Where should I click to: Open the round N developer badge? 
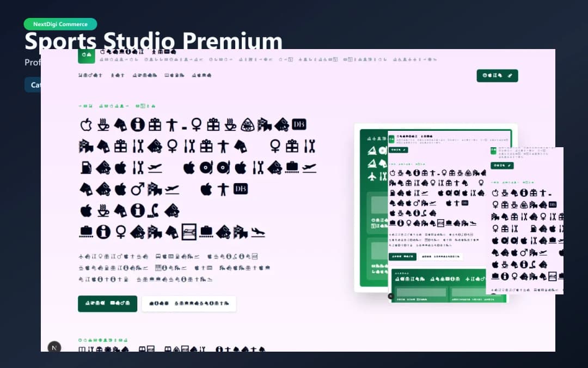coord(54,347)
